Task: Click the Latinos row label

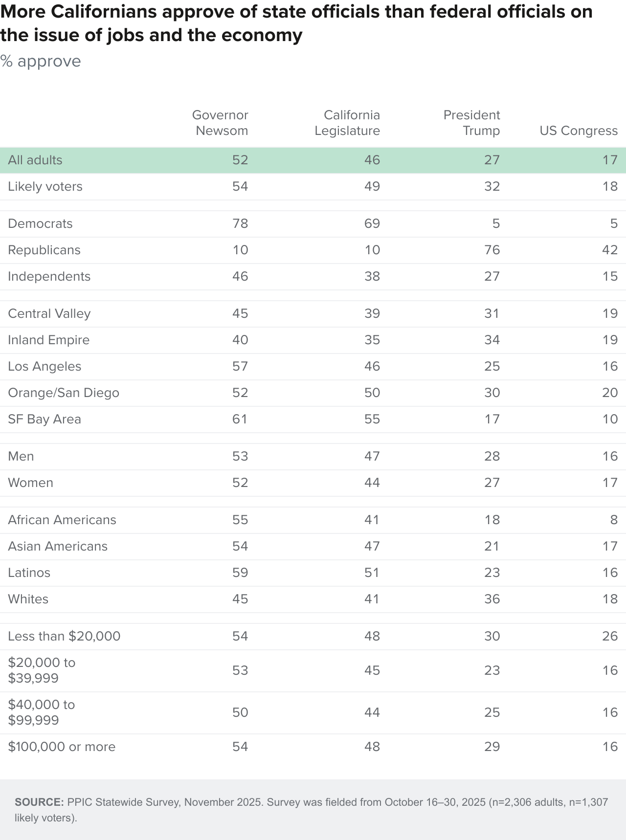Action: pyautogui.click(x=29, y=573)
